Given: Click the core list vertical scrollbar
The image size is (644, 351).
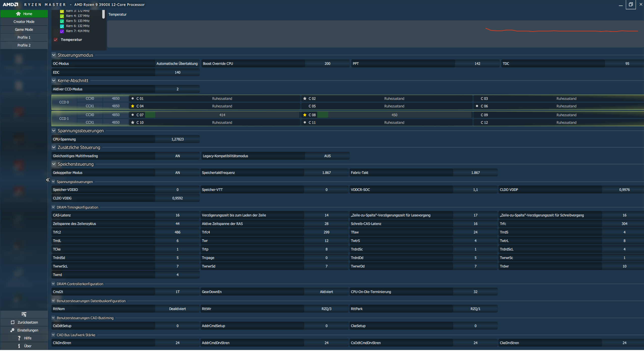Looking at the screenshot, I should point(103,14).
